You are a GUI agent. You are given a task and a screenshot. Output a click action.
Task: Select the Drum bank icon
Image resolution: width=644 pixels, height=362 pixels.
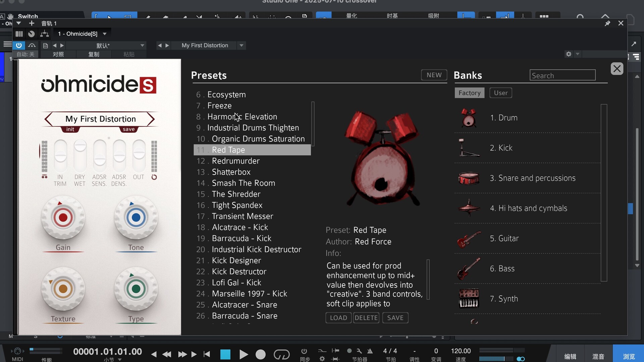point(469,118)
